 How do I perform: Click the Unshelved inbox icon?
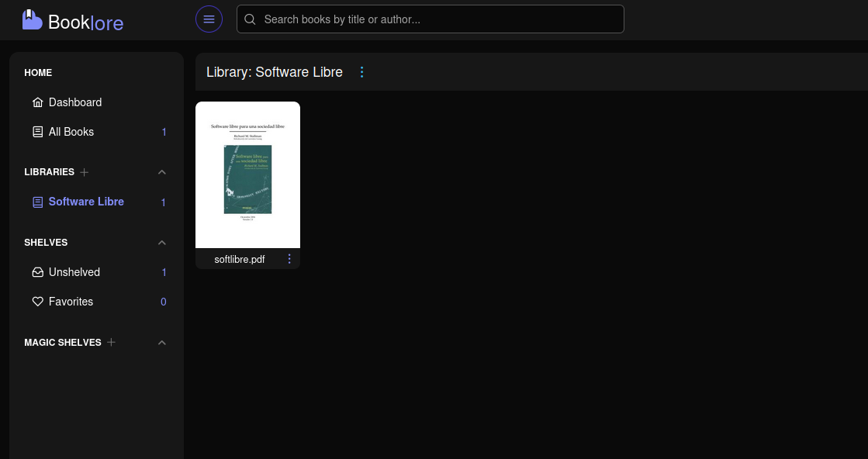point(37,272)
